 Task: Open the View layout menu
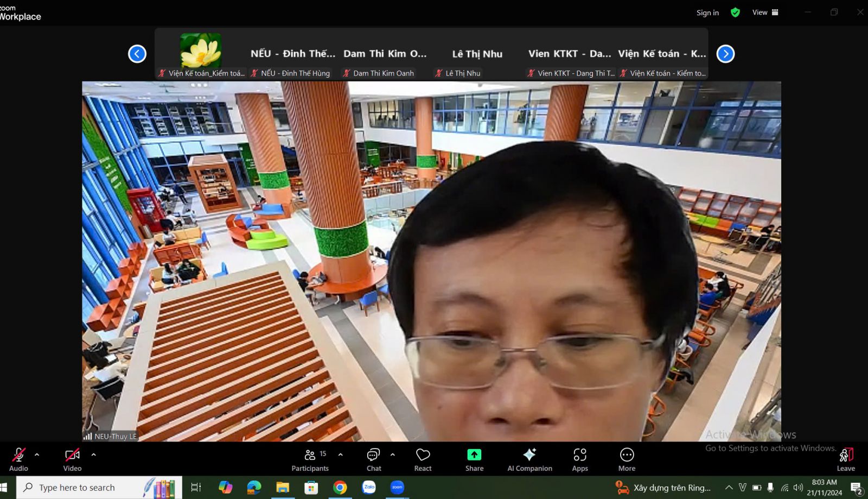pos(765,12)
